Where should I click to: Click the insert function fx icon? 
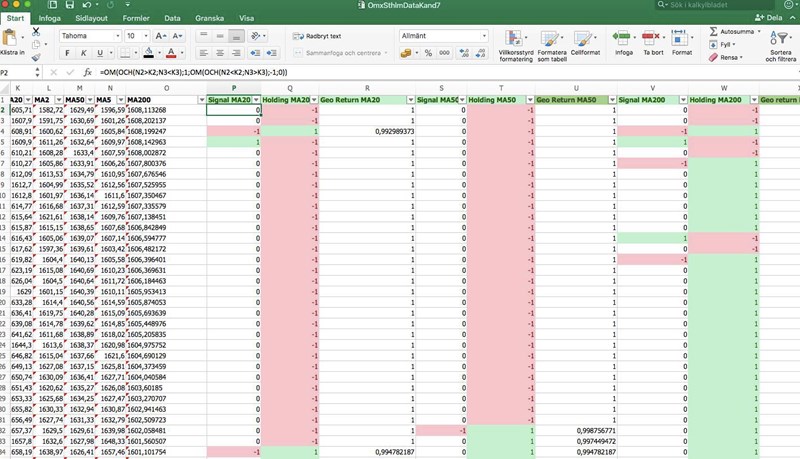click(88, 72)
